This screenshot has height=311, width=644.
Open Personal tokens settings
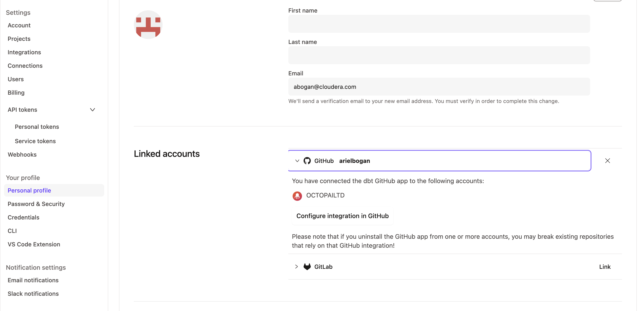click(x=37, y=127)
